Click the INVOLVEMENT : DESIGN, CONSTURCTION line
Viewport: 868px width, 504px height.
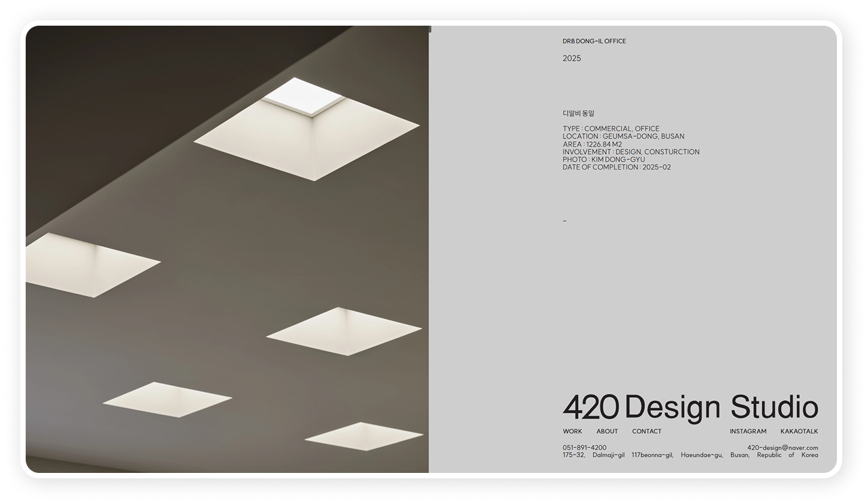coord(631,152)
